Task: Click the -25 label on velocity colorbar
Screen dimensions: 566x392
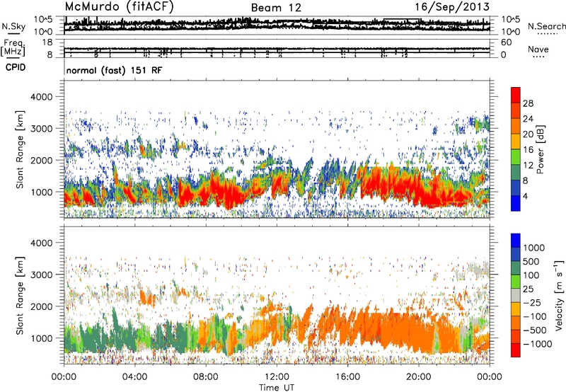Action: tap(532, 303)
